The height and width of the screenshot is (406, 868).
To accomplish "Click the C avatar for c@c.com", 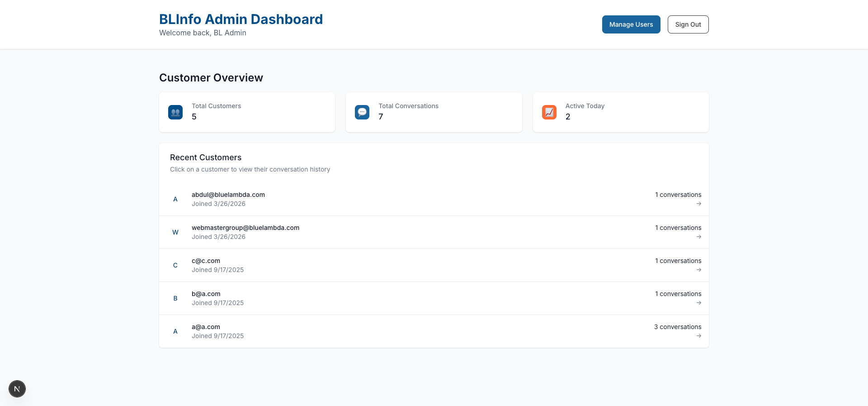I will click(x=175, y=265).
